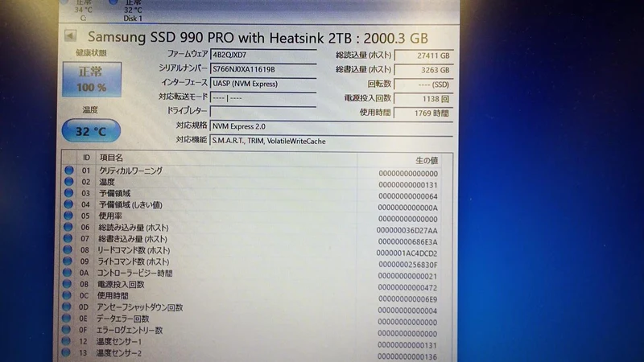This screenshot has height=362, width=644.
Task: Click power on count value 1138 回
Action: 423,98
